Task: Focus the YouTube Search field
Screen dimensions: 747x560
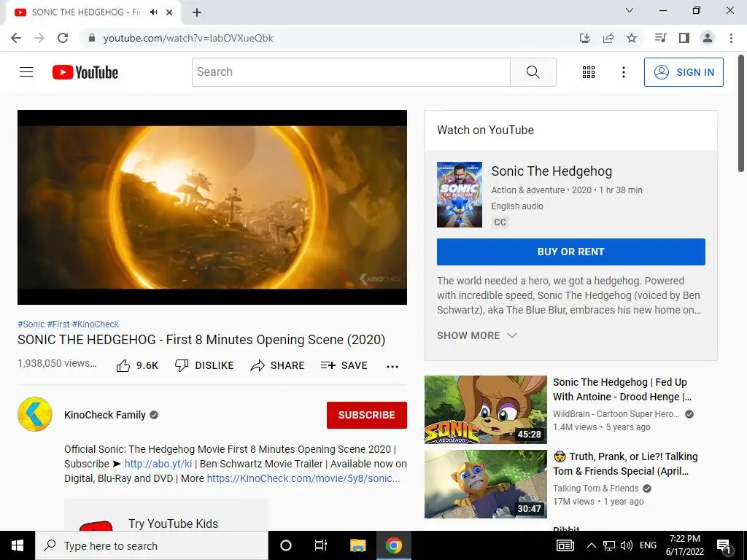Action: pos(351,72)
